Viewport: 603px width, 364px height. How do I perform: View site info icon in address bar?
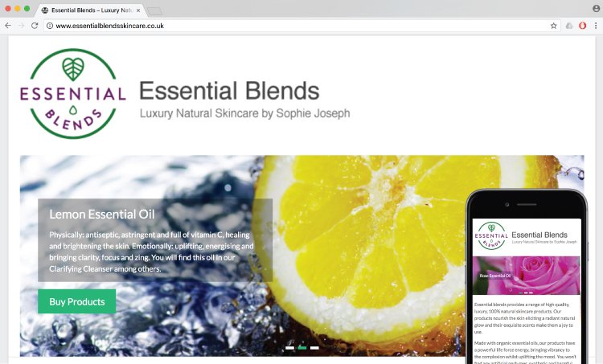[50, 26]
